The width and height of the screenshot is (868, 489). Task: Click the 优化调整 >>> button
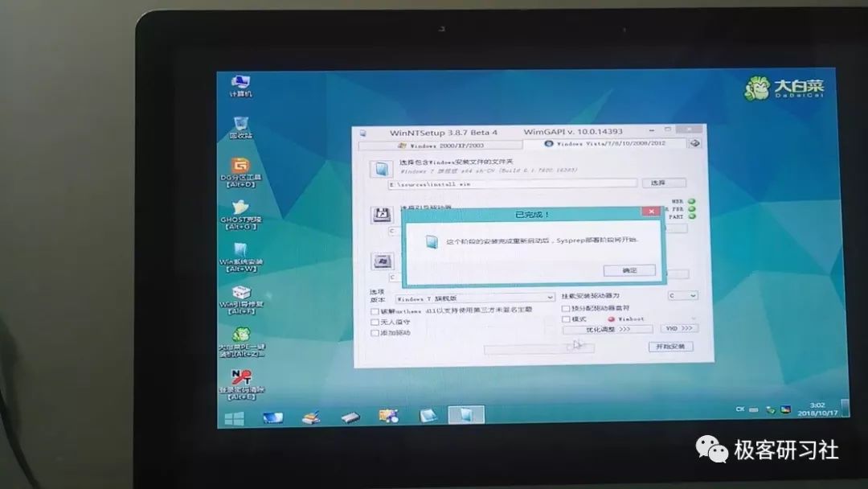(x=608, y=329)
